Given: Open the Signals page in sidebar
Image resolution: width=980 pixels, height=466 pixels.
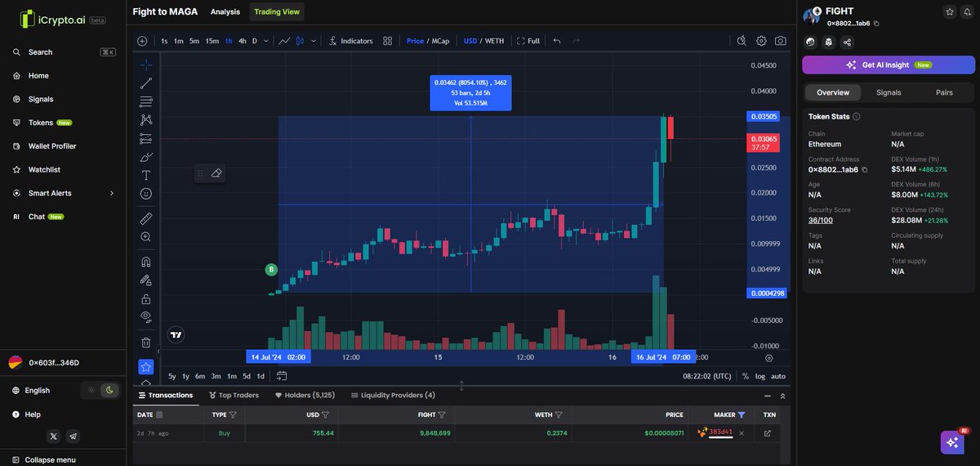Looking at the screenshot, I should click(x=41, y=99).
